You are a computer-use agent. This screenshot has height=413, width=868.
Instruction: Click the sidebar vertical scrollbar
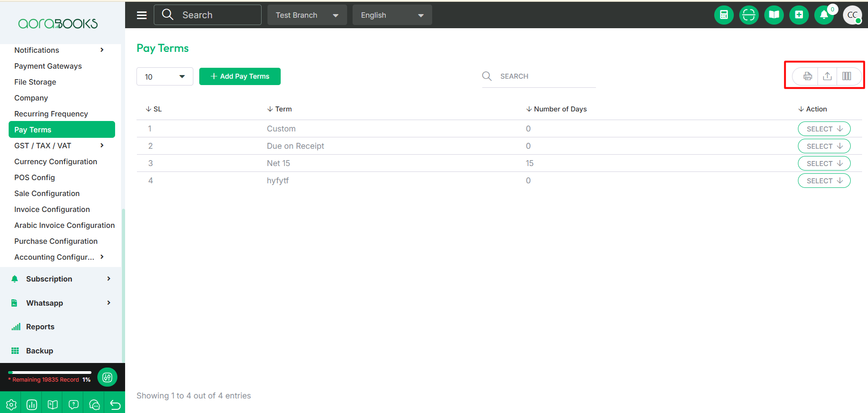pos(123,286)
